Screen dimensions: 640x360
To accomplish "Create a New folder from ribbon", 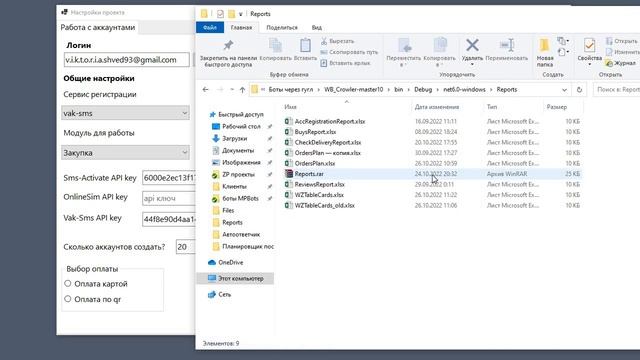I will tap(545, 53).
